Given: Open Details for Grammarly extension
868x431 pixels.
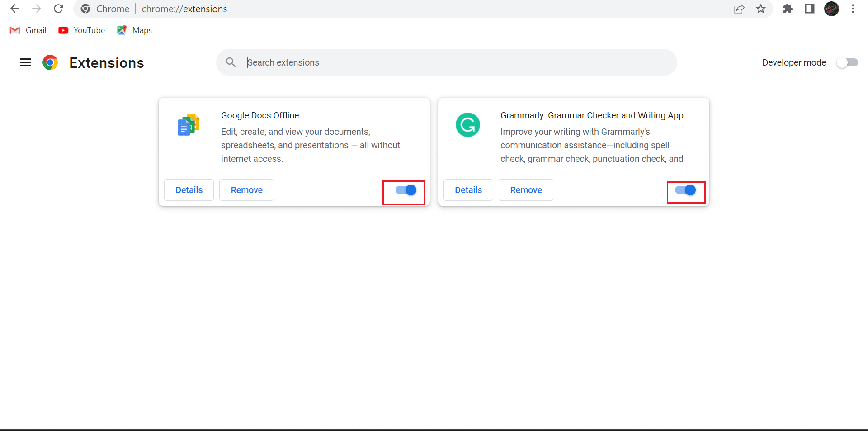Looking at the screenshot, I should click(x=468, y=190).
